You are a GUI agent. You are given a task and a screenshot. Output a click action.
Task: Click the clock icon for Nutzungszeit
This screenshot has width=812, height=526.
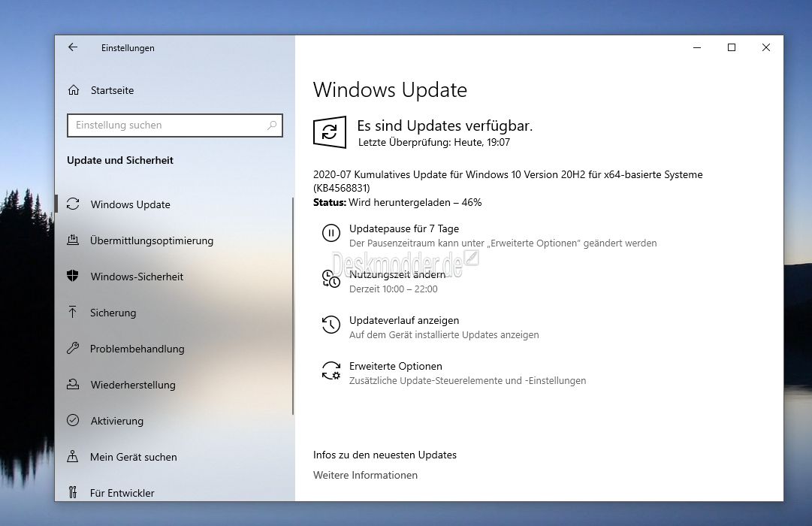tap(331, 279)
